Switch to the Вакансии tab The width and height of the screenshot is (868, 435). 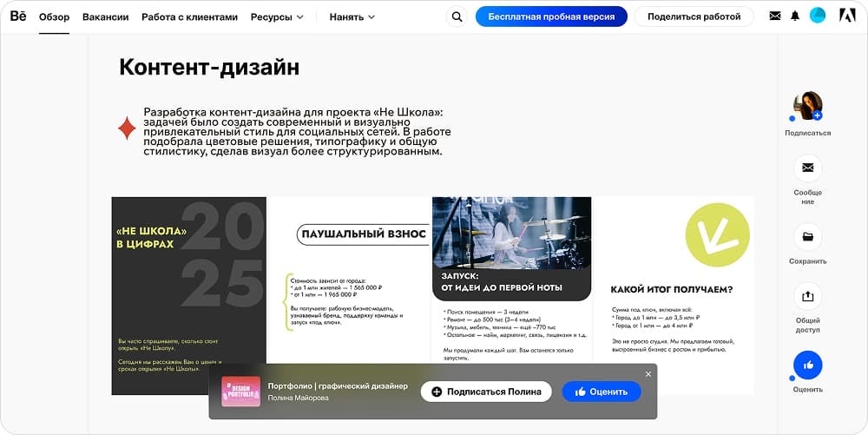[105, 16]
